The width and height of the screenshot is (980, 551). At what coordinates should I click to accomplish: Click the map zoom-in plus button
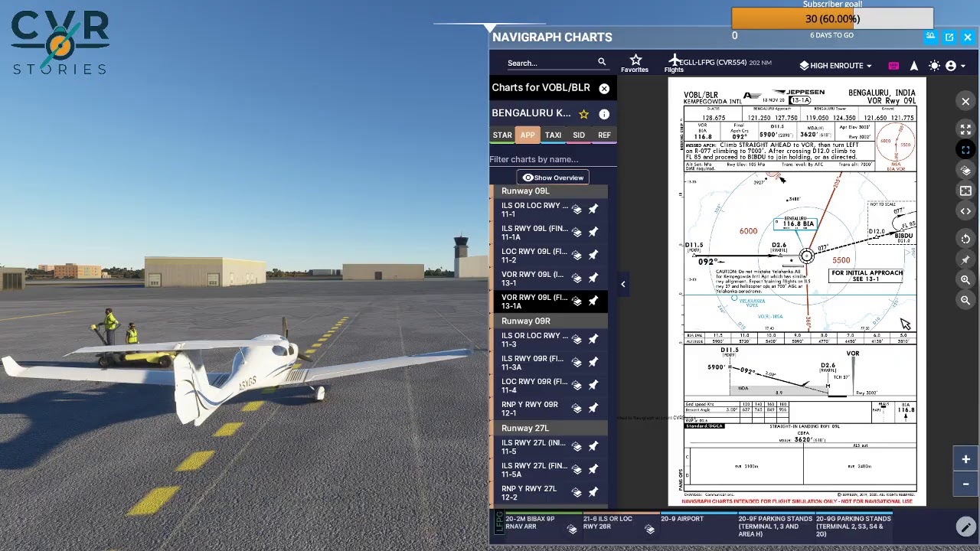pos(965,460)
